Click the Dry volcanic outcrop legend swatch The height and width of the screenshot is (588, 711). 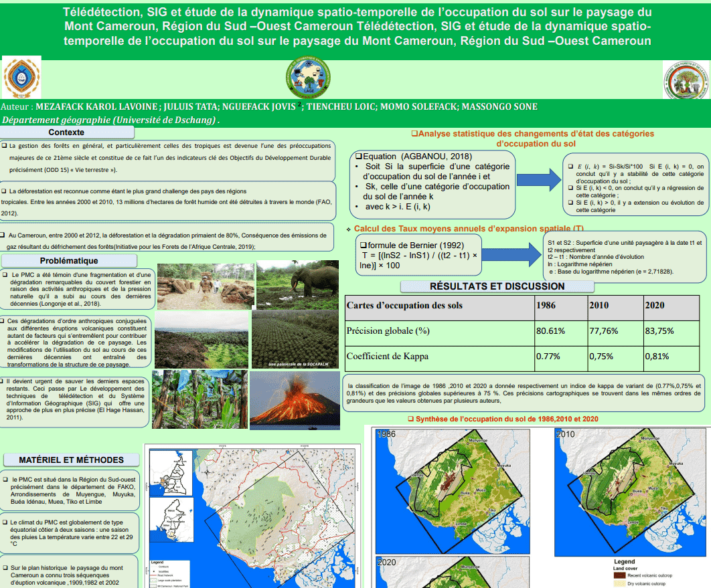619,584
